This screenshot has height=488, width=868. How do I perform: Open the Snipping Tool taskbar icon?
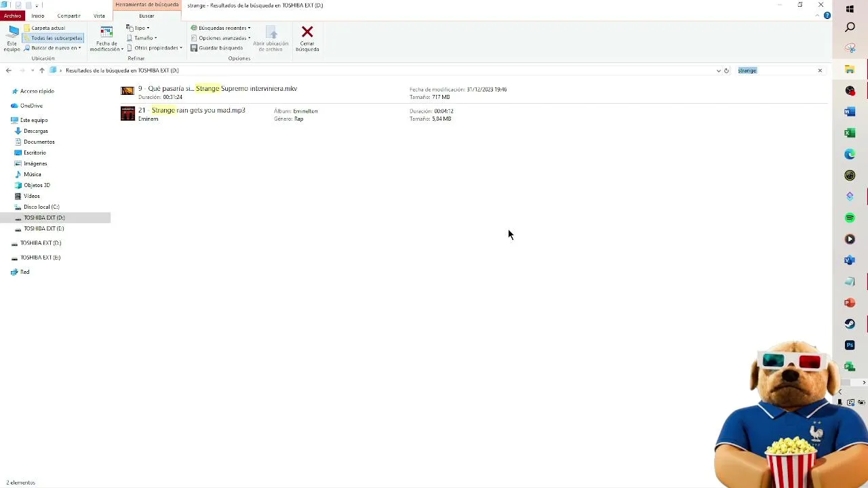pyautogui.click(x=850, y=48)
